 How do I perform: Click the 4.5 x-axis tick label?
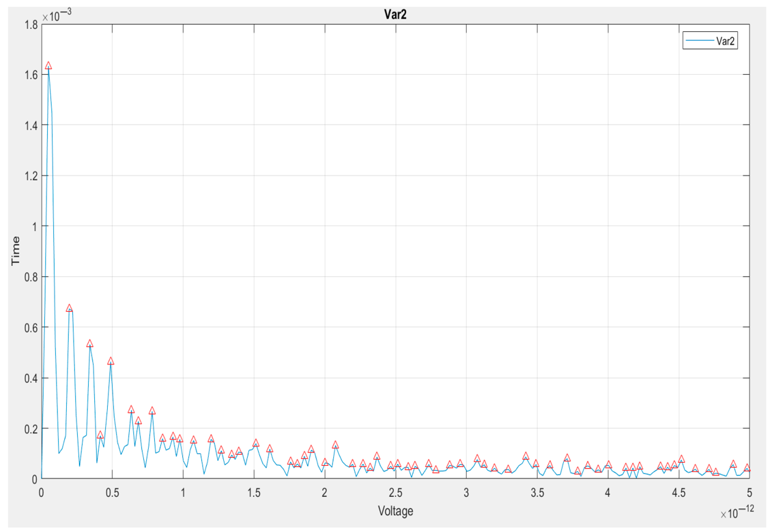point(679,492)
